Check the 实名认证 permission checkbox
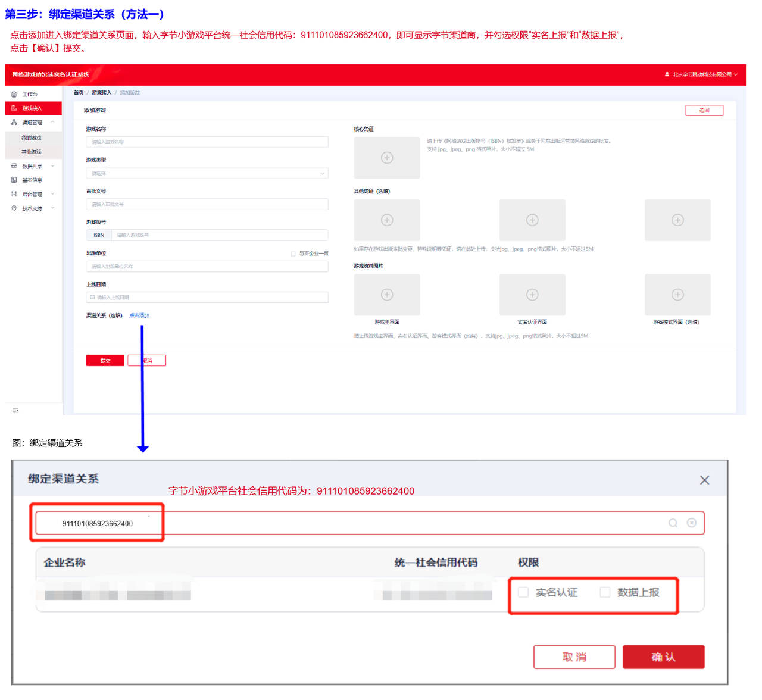The image size is (762, 700). pyautogui.click(x=523, y=592)
